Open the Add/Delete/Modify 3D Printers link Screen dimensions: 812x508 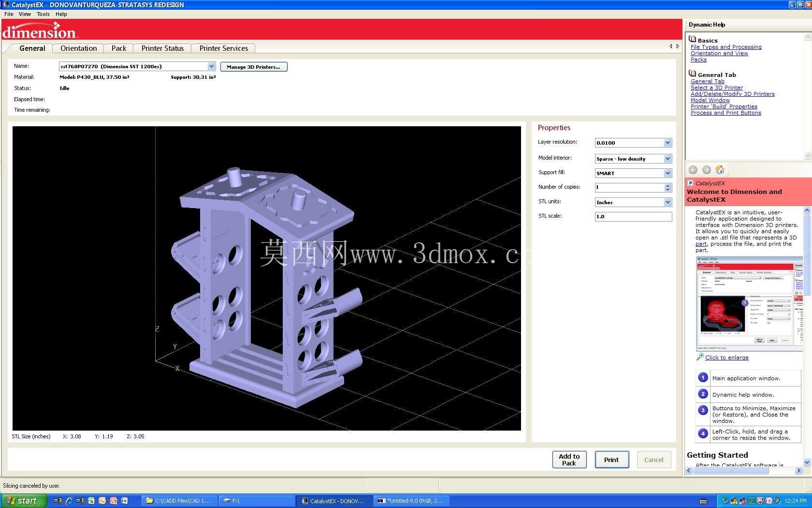[x=733, y=94]
